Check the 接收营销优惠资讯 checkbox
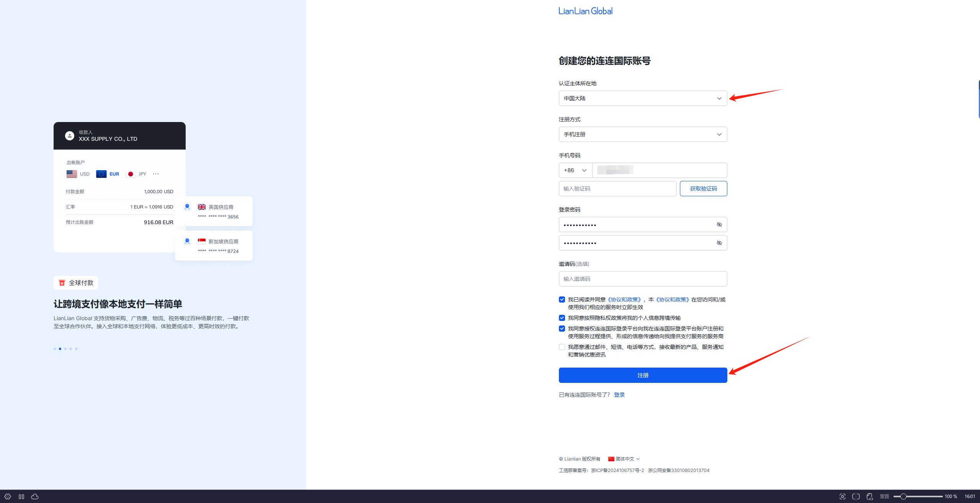 coord(562,347)
